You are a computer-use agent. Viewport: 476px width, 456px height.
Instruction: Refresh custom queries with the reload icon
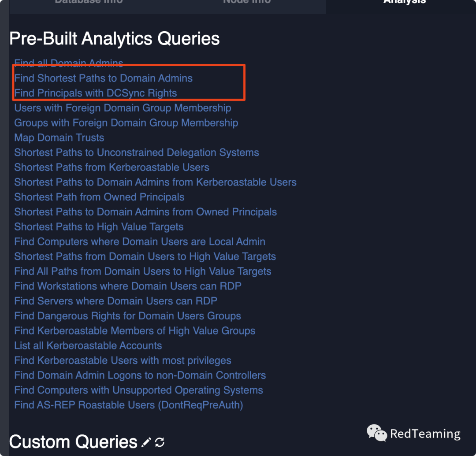pos(160,442)
